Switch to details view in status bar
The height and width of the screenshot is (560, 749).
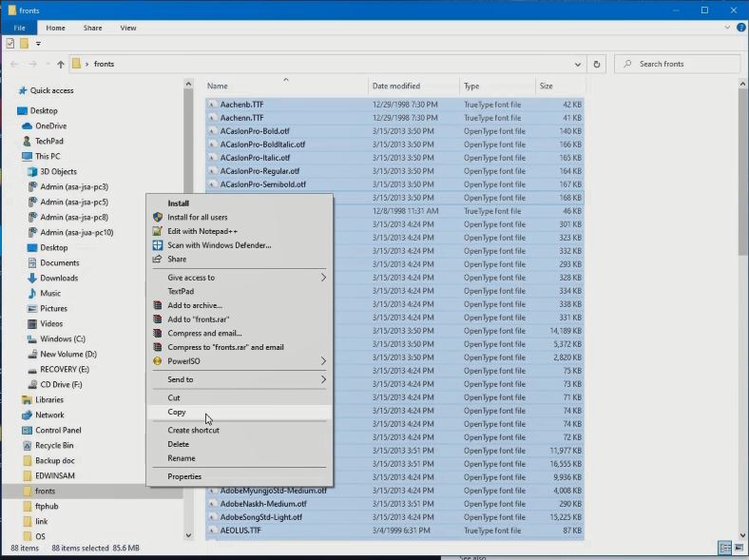point(725,549)
